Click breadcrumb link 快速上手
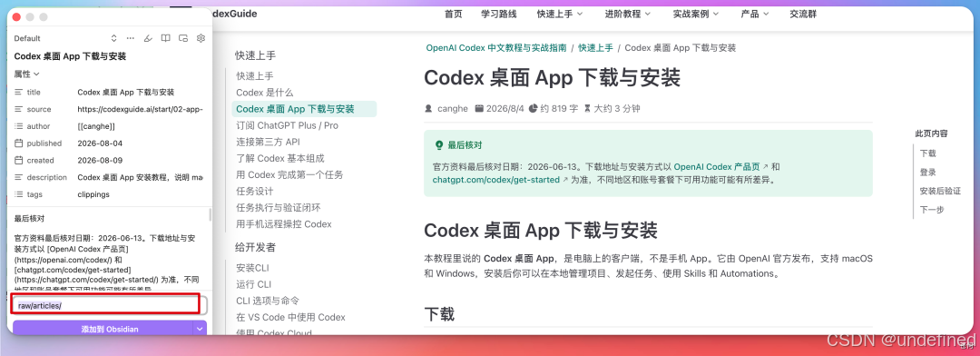 coord(595,47)
